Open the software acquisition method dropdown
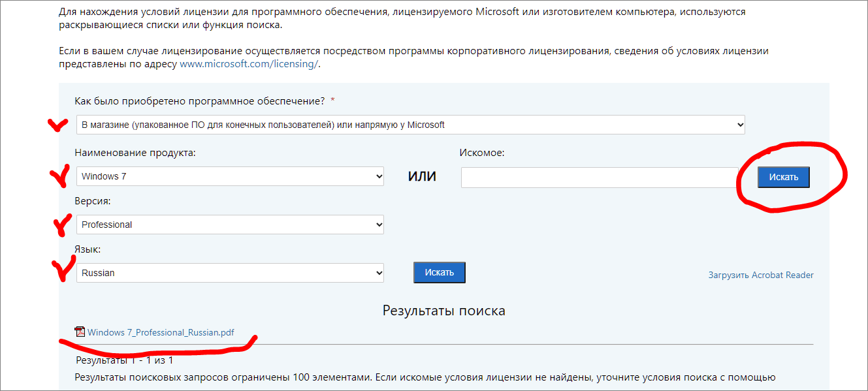Screen dimensions: 868x391 410,125
